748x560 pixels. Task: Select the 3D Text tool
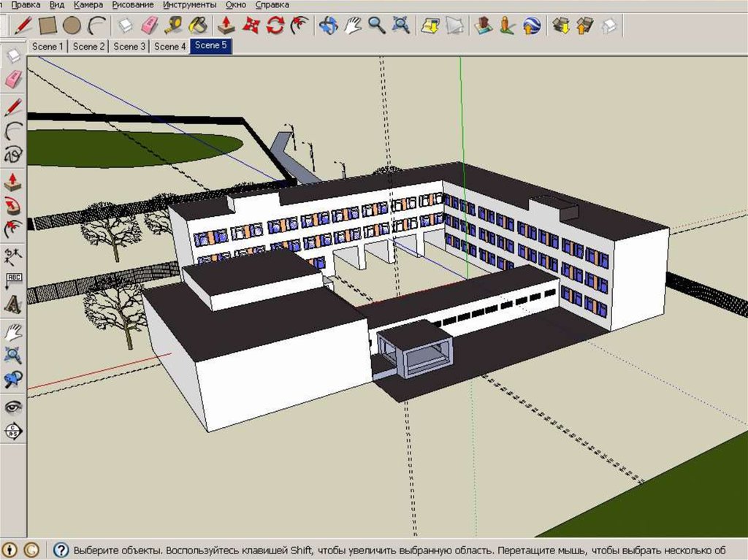(13, 303)
